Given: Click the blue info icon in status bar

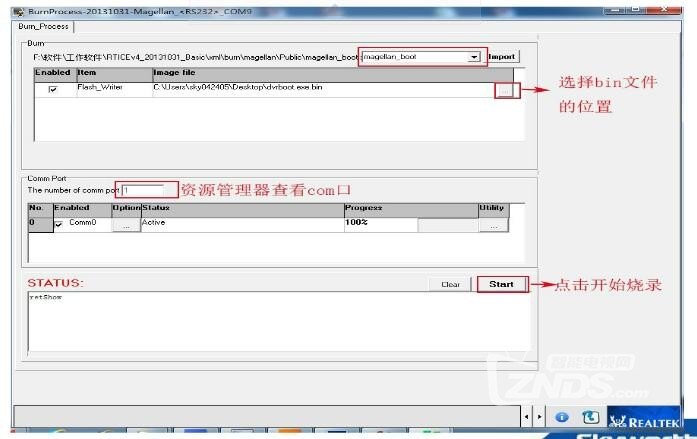Looking at the screenshot, I should click(x=562, y=415).
